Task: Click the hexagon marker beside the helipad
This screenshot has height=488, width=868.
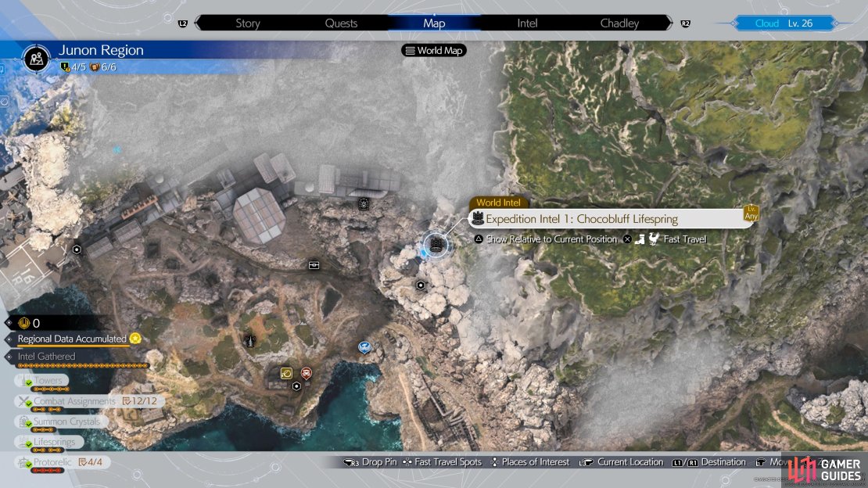Action: (x=77, y=249)
